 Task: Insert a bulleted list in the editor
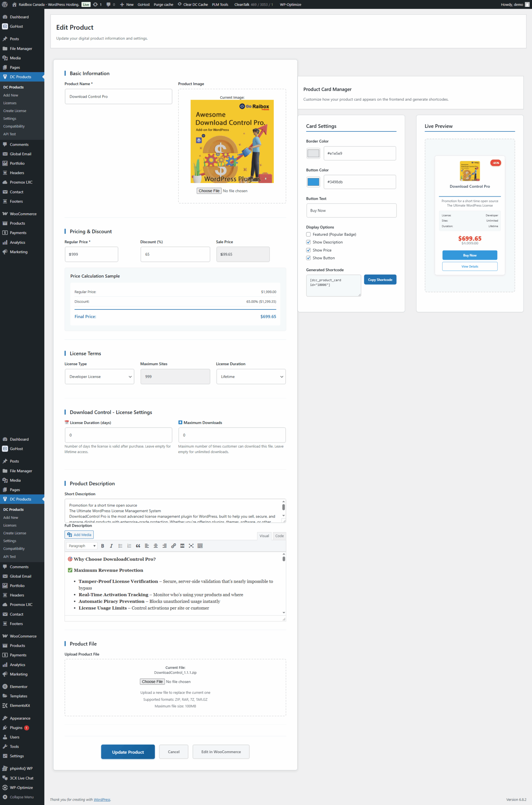point(120,546)
